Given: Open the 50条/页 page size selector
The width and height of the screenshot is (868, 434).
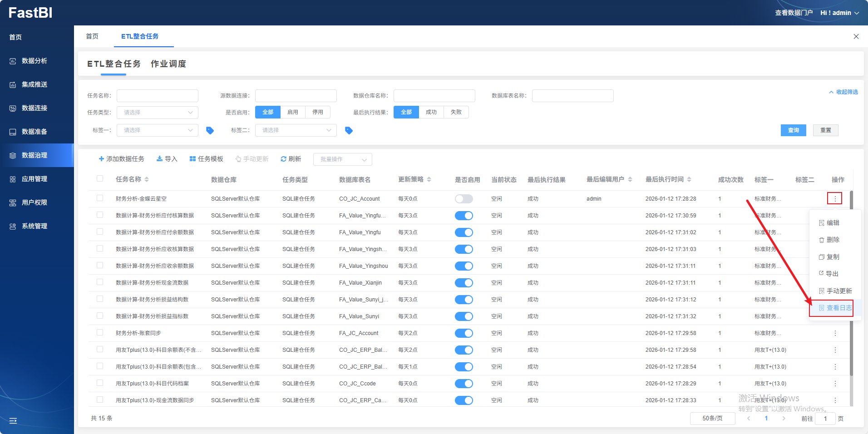Looking at the screenshot, I should click(712, 419).
